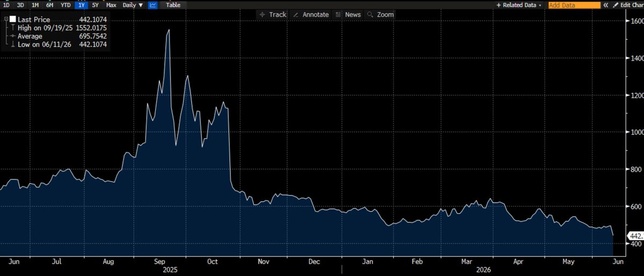Collapse panel with double chevron icon
The height and width of the screenshot is (276, 644).
point(606,5)
